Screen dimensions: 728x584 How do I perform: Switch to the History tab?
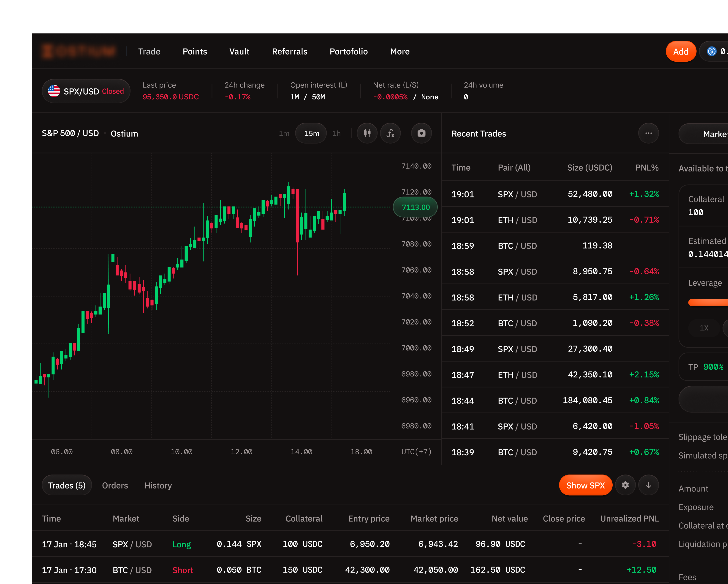(158, 485)
